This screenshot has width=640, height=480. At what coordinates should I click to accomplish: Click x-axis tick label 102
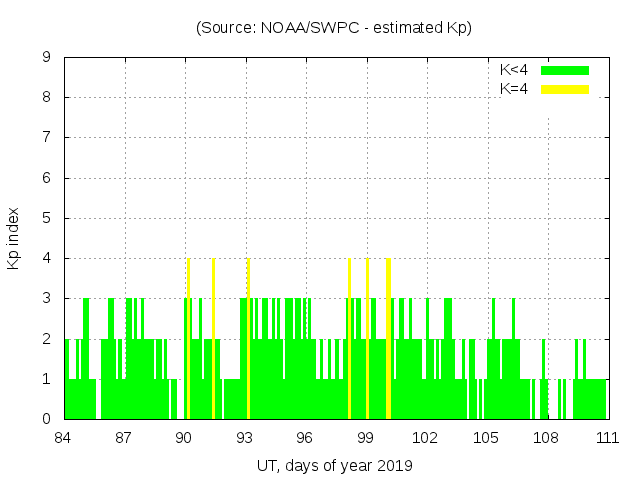coord(426,438)
